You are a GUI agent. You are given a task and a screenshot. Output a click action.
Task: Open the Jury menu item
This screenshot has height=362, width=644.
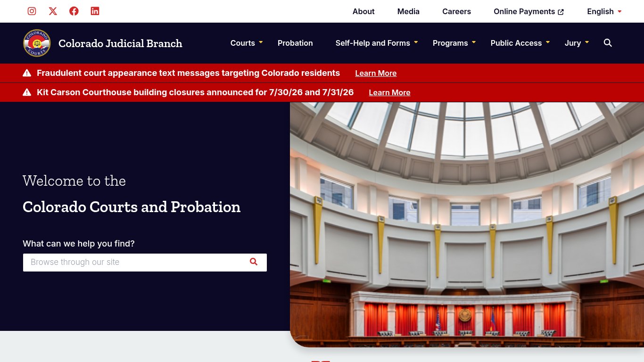(x=573, y=43)
